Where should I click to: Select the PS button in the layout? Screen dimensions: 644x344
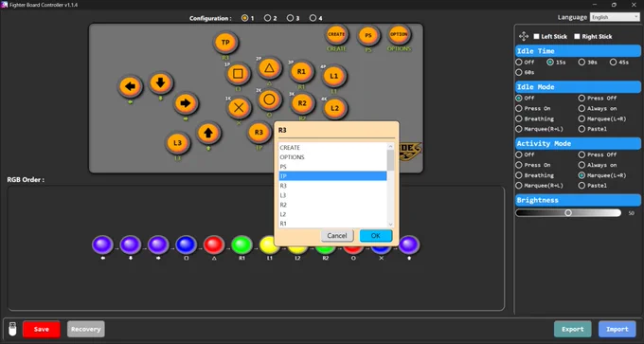click(368, 36)
